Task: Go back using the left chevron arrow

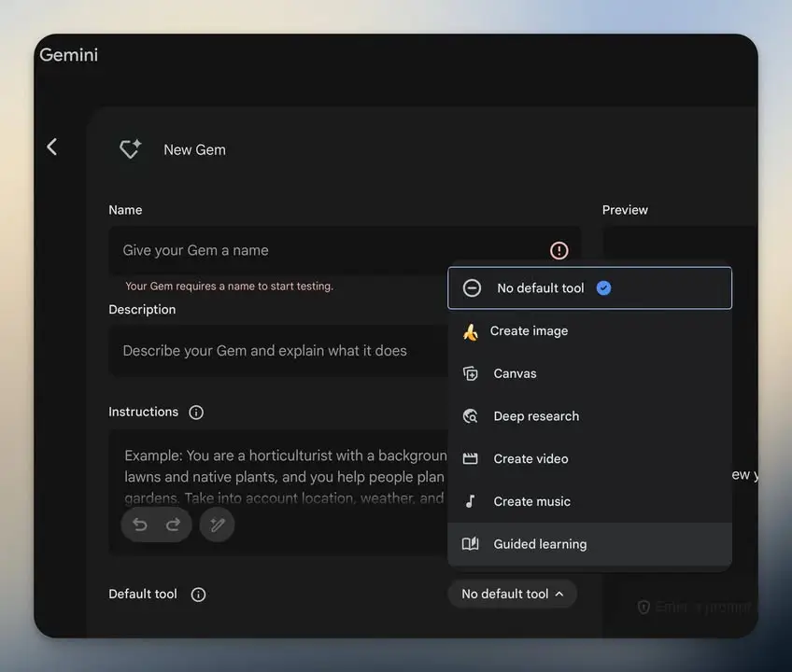Action: pyautogui.click(x=52, y=147)
